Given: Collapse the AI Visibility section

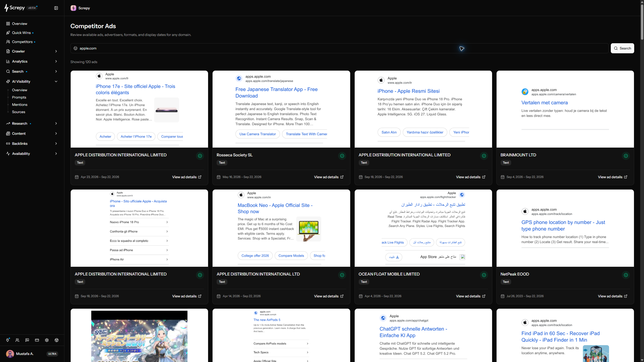Looking at the screenshot, I should coord(32,81).
